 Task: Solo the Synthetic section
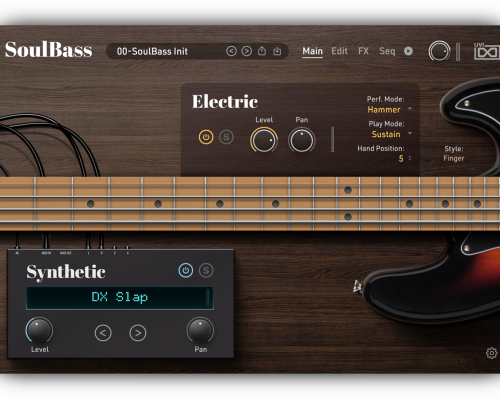[206, 270]
